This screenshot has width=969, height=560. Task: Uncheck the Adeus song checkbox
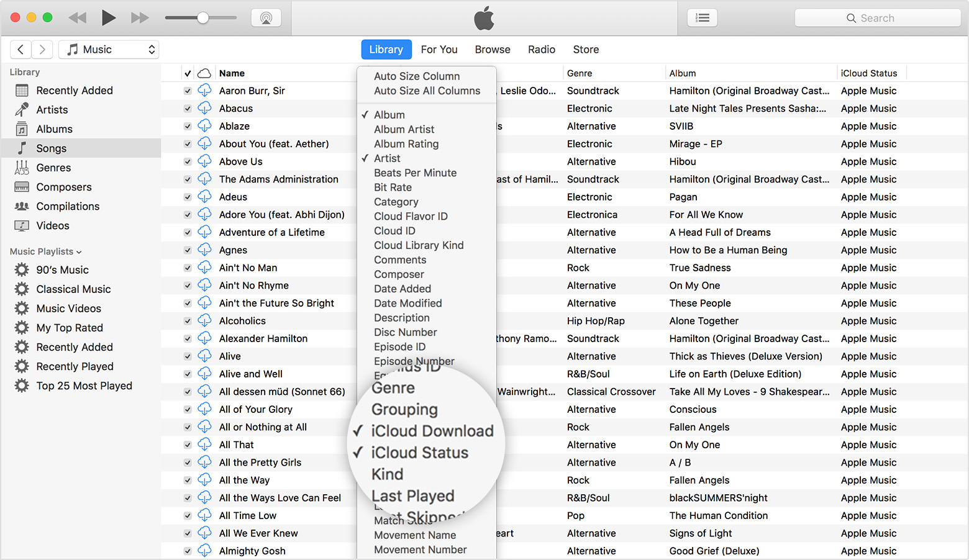(x=188, y=197)
